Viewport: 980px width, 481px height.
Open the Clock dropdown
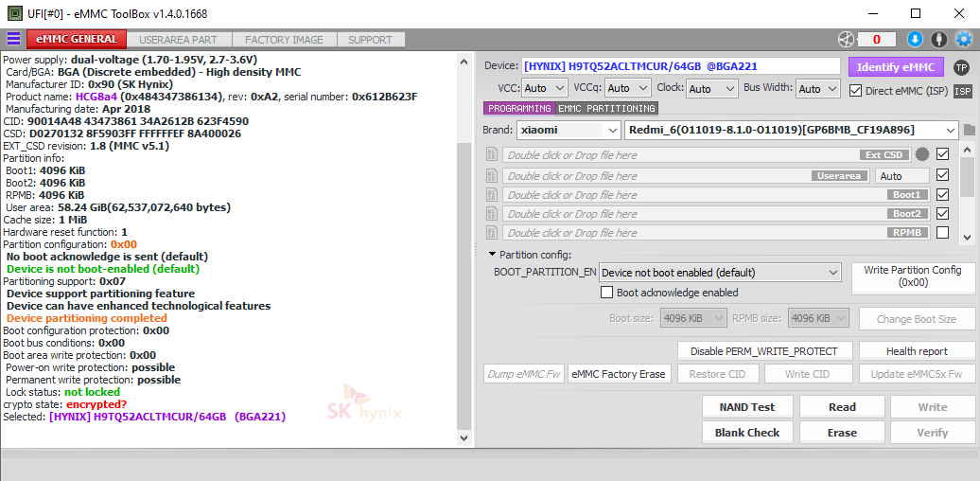click(x=712, y=88)
